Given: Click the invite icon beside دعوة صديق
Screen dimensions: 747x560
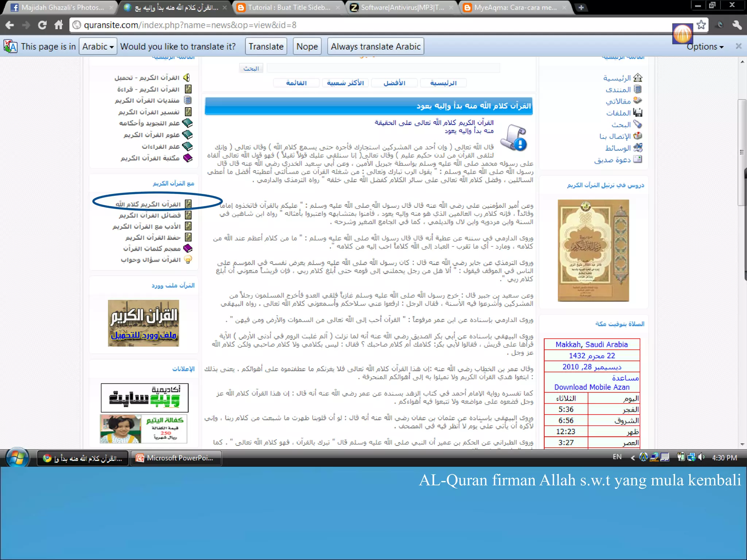Looking at the screenshot, I should coord(638,159).
